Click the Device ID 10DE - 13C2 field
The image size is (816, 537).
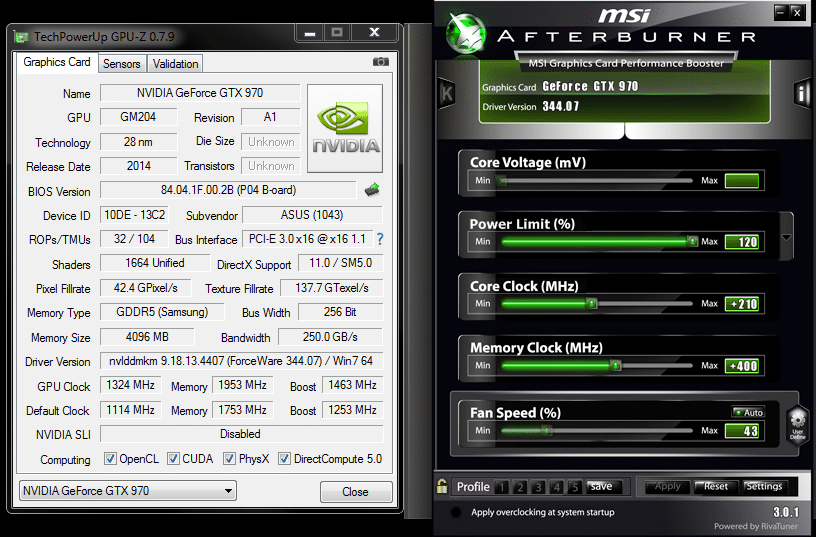point(135,215)
